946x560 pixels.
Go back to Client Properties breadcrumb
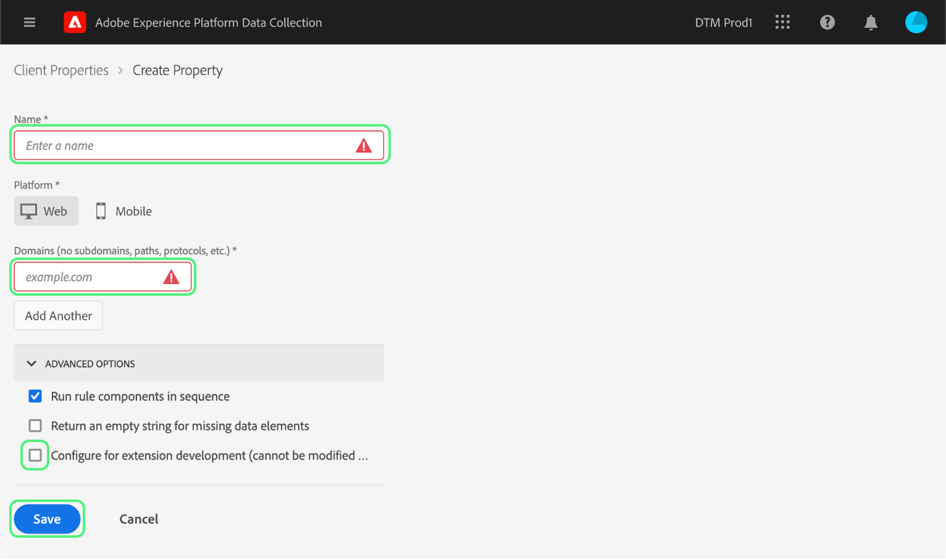61,70
